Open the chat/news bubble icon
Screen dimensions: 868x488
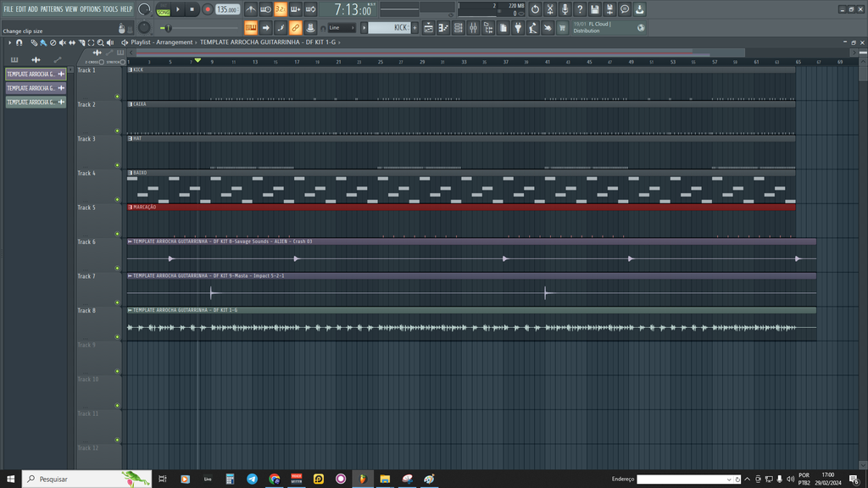point(625,9)
